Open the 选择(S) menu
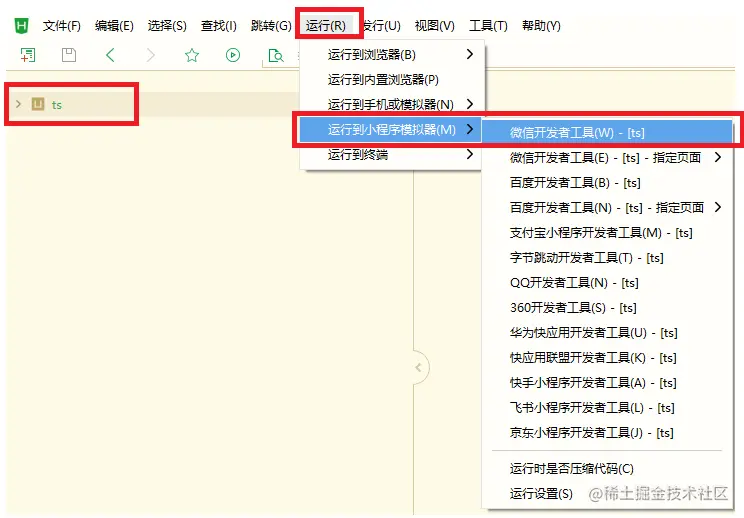The width and height of the screenshot is (744, 518). coord(167,26)
